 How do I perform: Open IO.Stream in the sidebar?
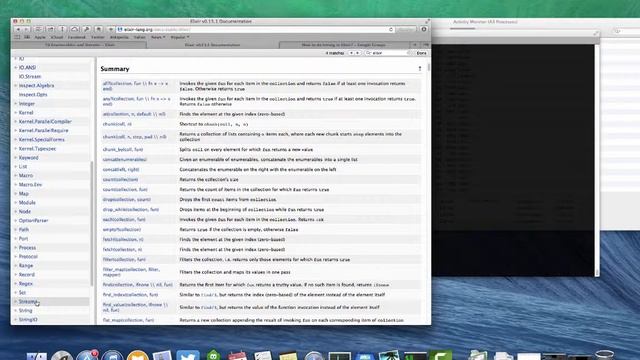(x=30, y=76)
